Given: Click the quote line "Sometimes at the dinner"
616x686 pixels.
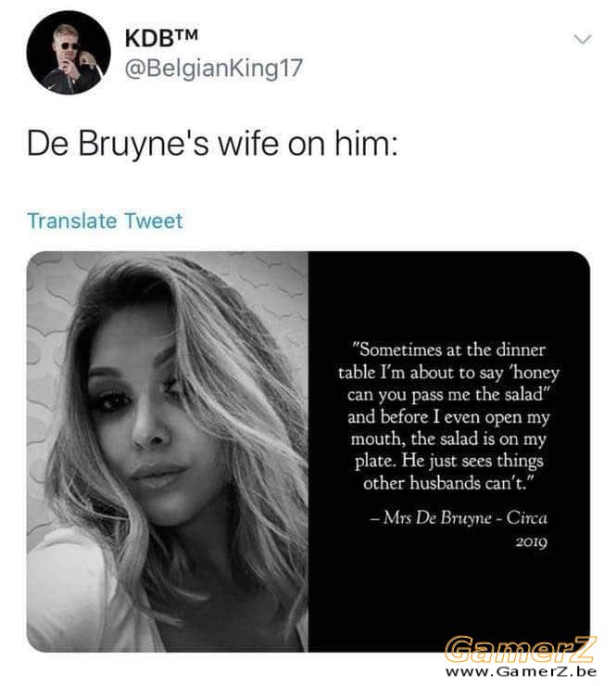Looking at the screenshot, I should tap(448, 350).
